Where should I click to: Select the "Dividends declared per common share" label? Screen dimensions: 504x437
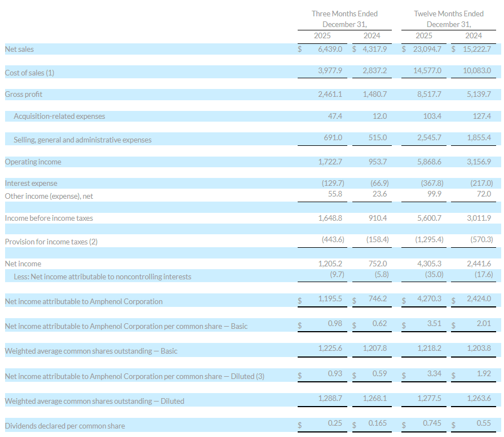point(65,426)
